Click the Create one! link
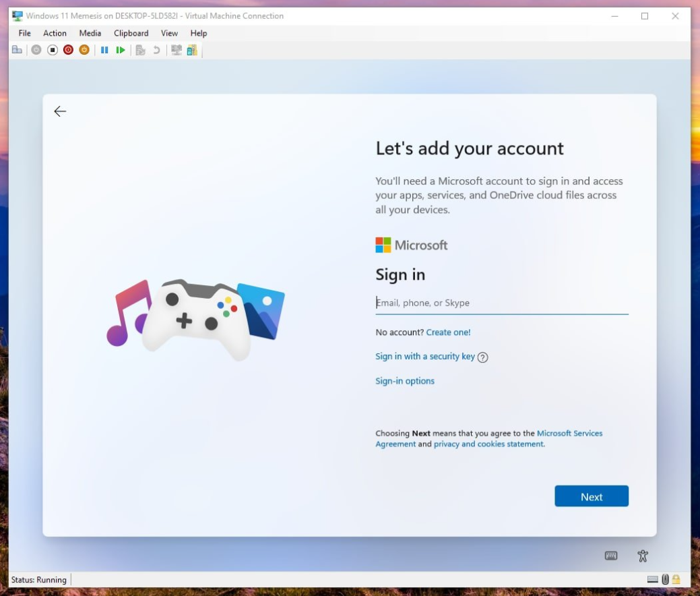Screen dimensions: 700x596 448,332
